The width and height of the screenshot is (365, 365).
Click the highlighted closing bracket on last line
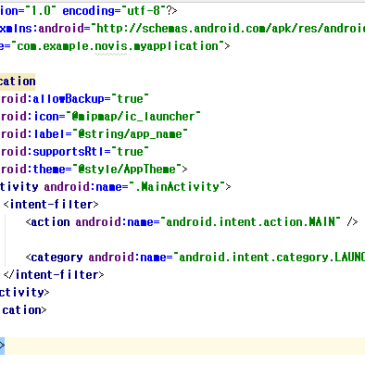coord(2,346)
